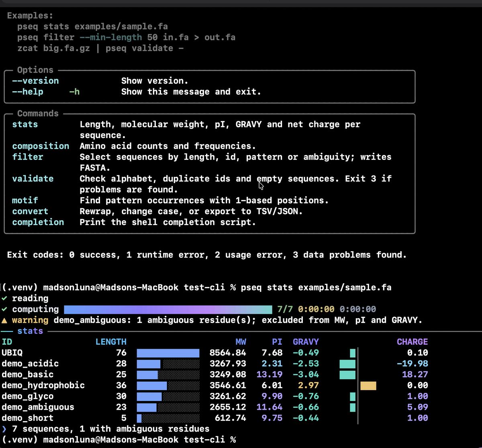Click the teal GRAVY bar for demo_basic

pyautogui.click(x=347, y=375)
